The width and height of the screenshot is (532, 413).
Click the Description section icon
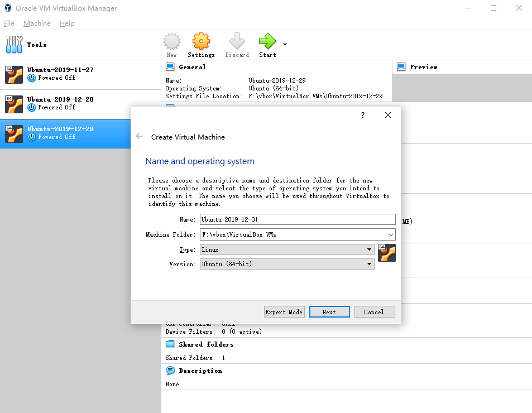170,370
